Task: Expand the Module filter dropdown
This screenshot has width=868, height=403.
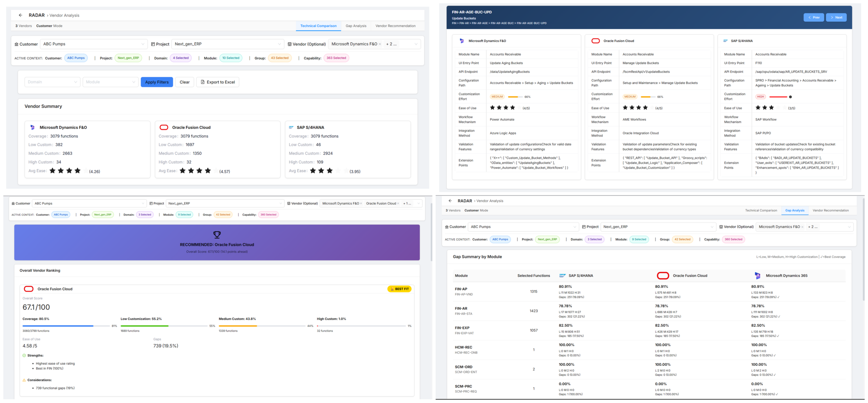Action: [111, 82]
